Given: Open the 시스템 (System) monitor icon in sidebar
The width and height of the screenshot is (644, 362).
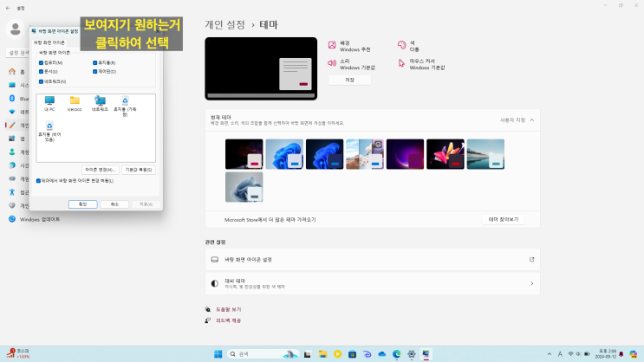Looking at the screenshot, I should [12, 86].
